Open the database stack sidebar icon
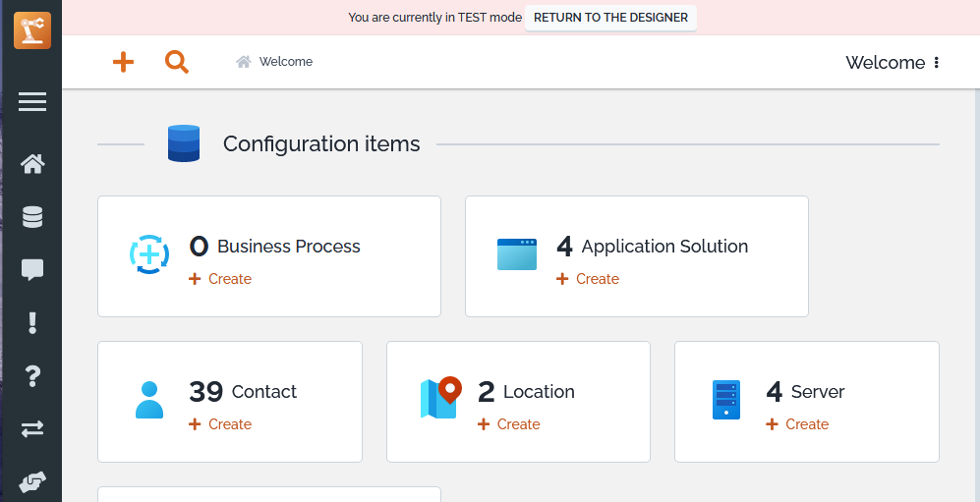This screenshot has width=980, height=502. (32, 217)
